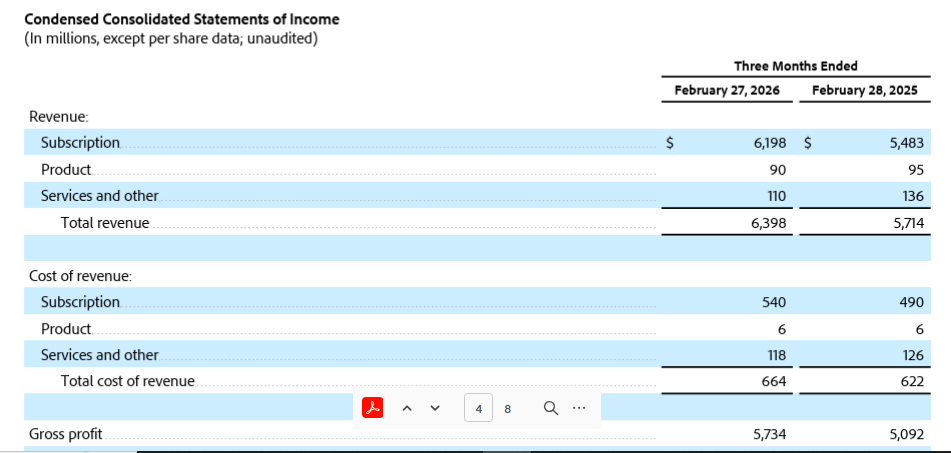Click Subscription revenue value 6,198

point(770,143)
